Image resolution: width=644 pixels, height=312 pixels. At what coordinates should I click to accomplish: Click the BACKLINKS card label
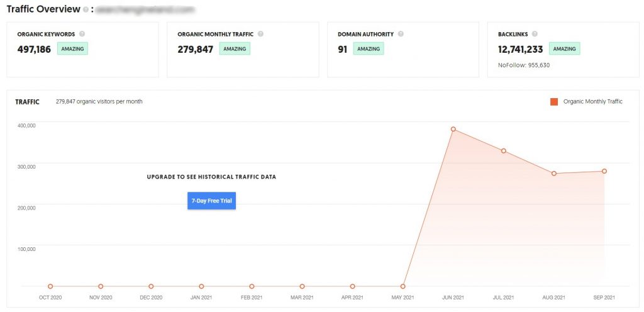coord(513,35)
